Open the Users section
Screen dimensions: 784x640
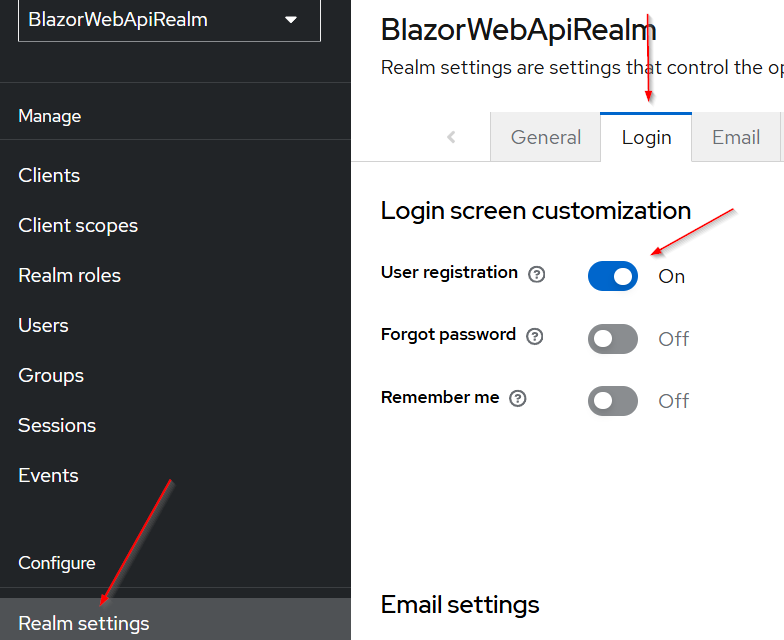[43, 325]
